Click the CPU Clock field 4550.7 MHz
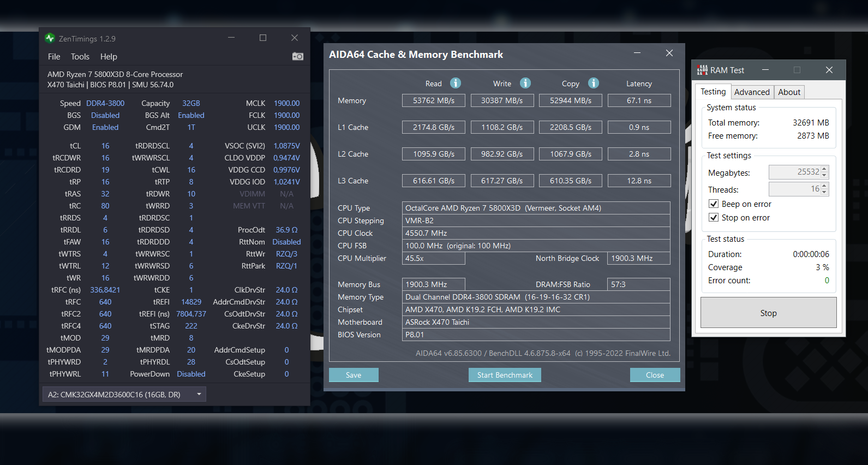 pos(536,233)
